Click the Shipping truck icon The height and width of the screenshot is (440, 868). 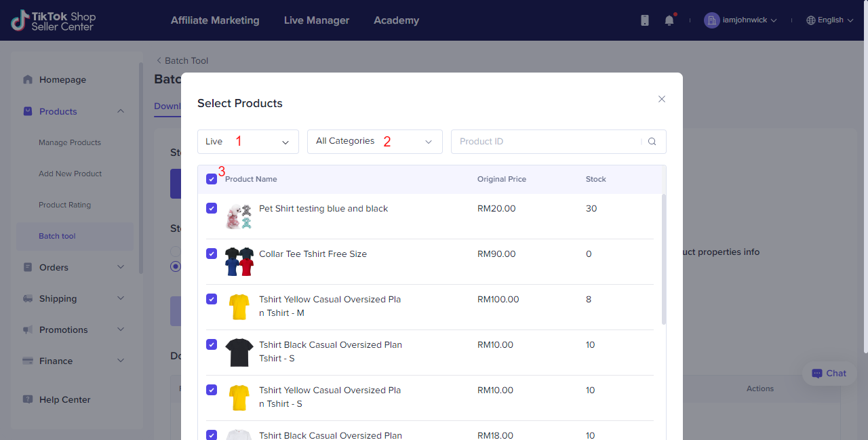(28, 298)
